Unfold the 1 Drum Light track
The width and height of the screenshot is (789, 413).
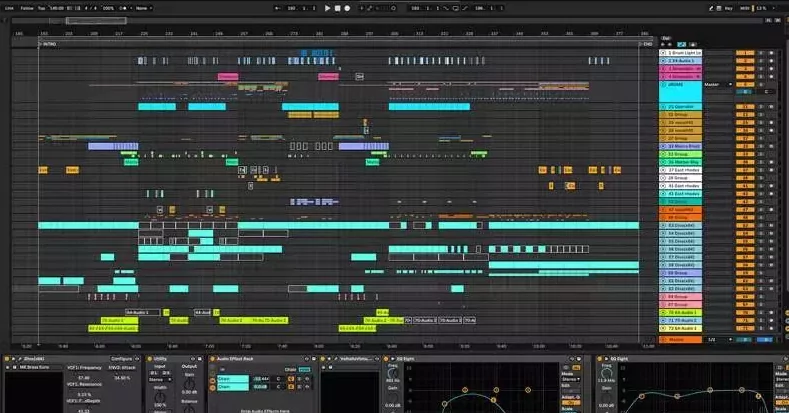[664, 52]
